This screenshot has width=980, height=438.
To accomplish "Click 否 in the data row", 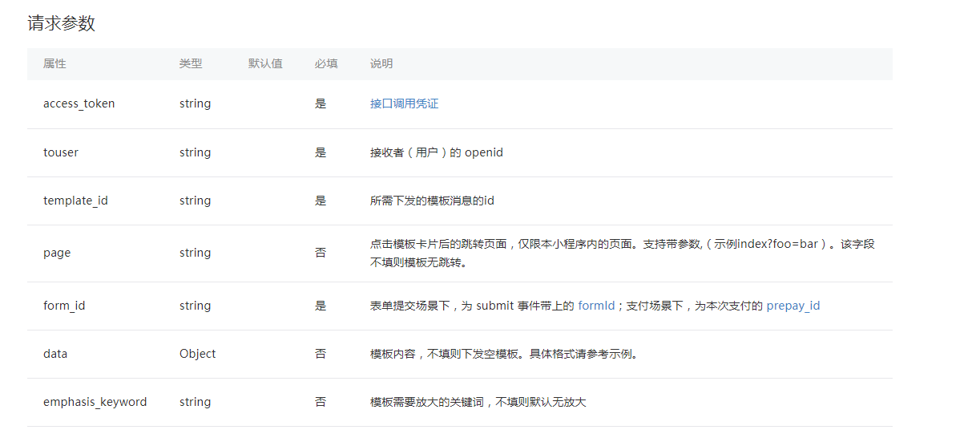I will click(x=321, y=354).
